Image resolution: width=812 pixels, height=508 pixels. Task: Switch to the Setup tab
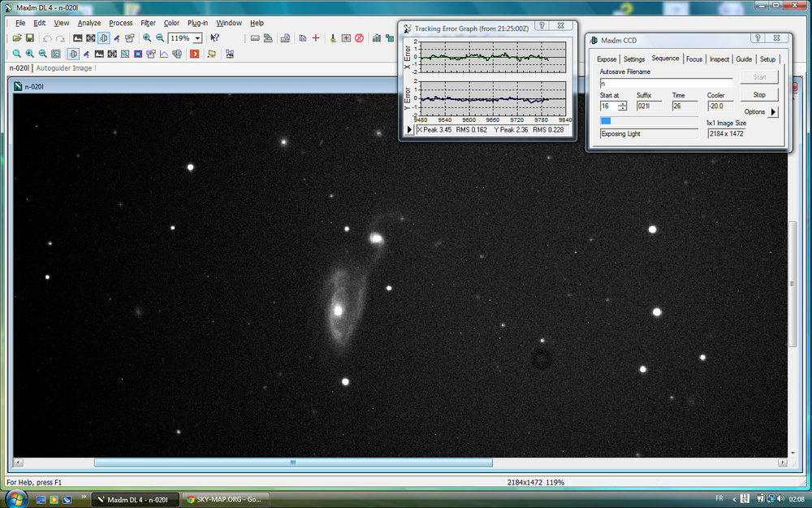coord(767,59)
